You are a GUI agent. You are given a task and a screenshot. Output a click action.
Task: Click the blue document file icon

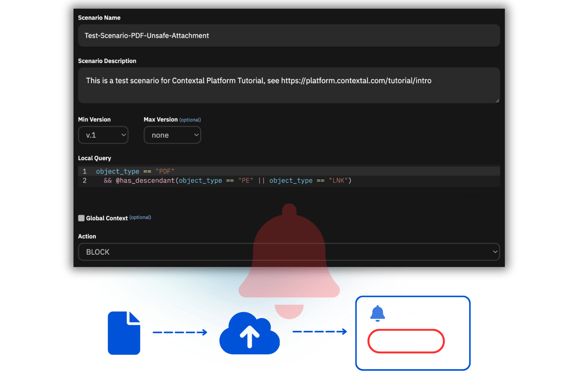tap(124, 333)
